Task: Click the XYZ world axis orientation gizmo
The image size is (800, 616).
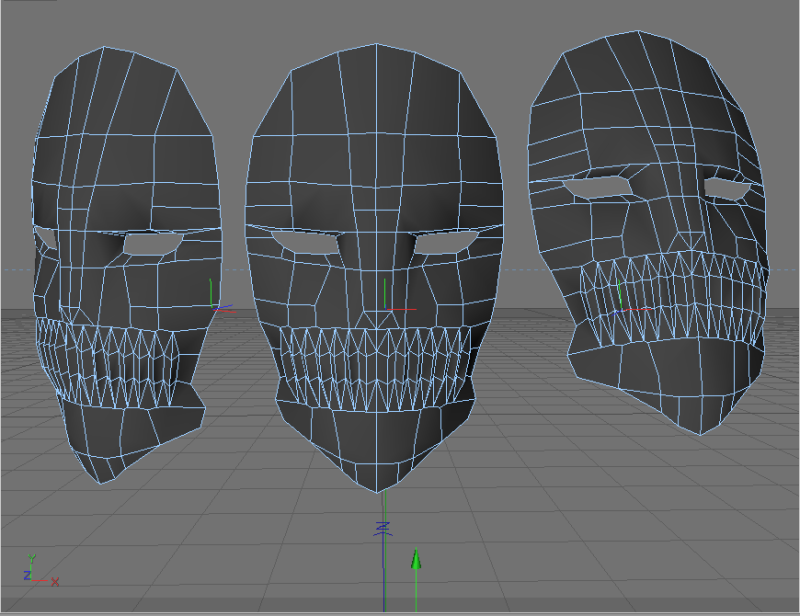Action: 41,571
